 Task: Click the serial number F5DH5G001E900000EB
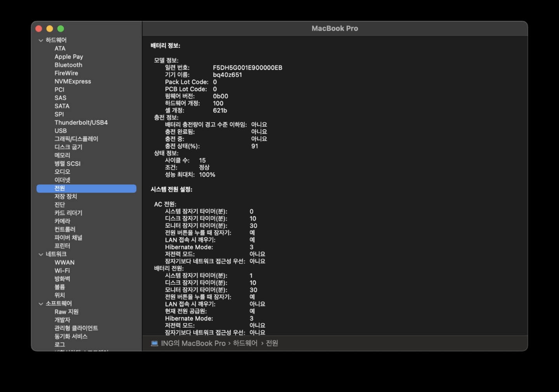(247, 68)
